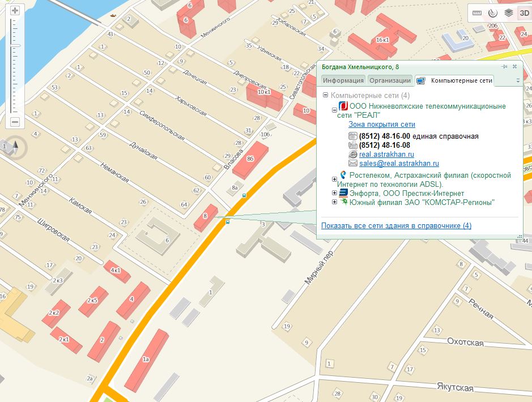Click the boat icon on the river
This screenshot has height=402, width=532.
pos(113,15)
